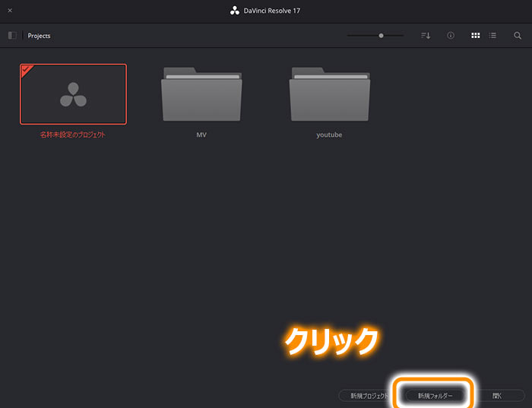Click the 新規フォルダー button
The width and height of the screenshot is (532, 408).
(x=435, y=395)
